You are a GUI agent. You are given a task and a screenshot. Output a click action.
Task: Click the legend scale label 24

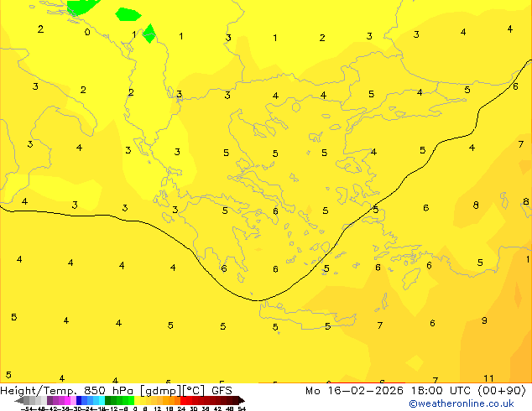(x=181, y=408)
